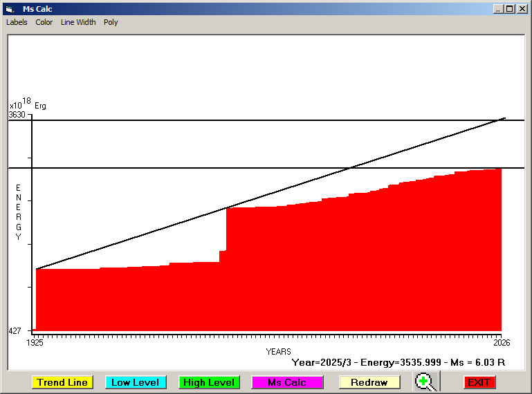Open the Poly menu

[x=111, y=22]
